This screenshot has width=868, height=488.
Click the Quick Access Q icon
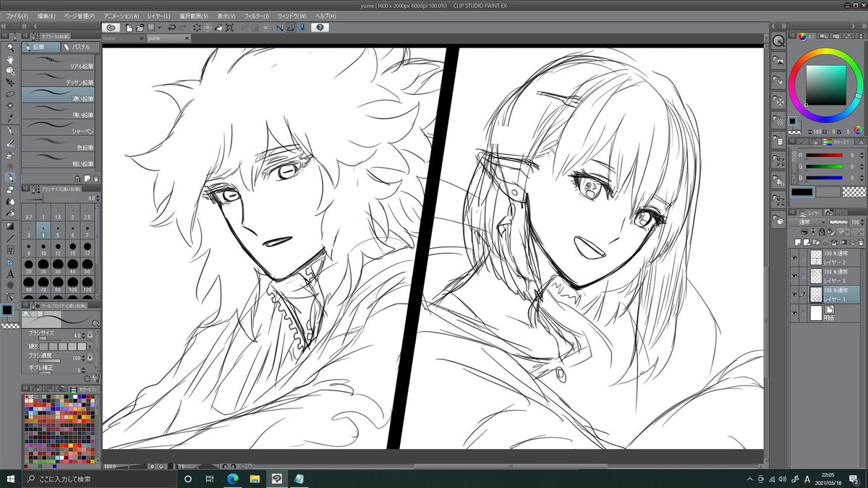tap(778, 41)
